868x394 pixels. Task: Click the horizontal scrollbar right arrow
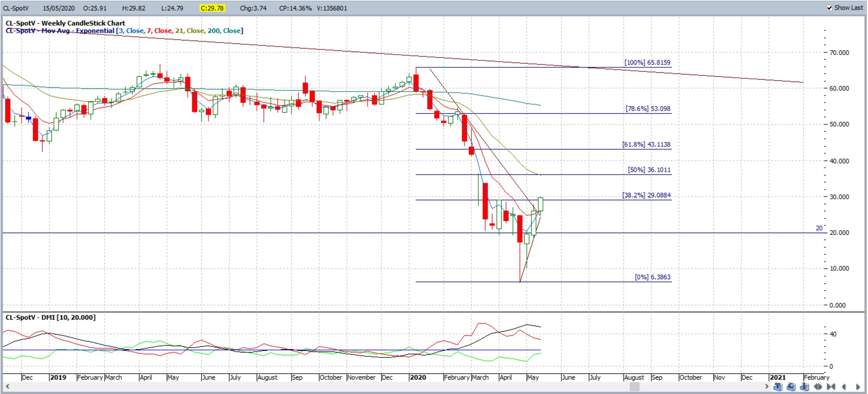[767, 386]
